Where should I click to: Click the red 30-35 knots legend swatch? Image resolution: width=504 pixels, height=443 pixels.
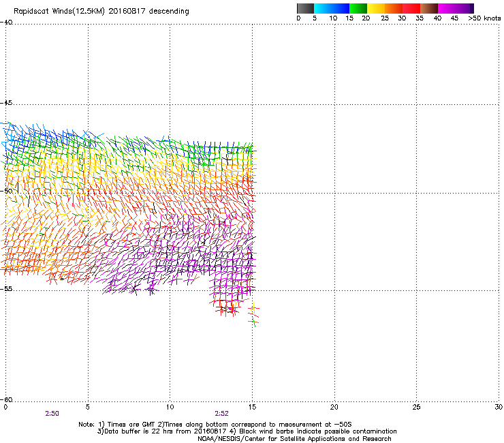411,8
